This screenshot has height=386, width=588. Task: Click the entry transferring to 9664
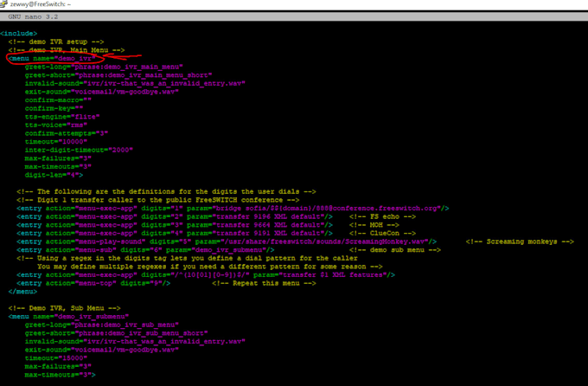click(175, 225)
